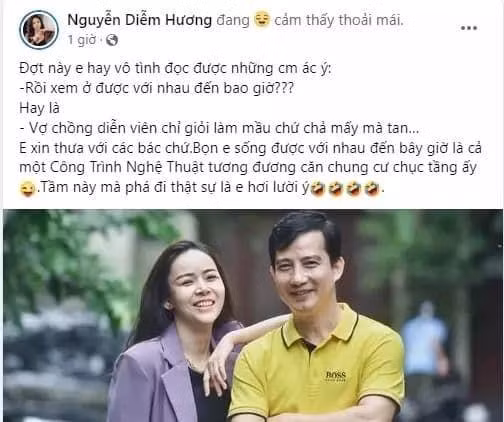This screenshot has width=504, height=422.
Task: Click the "Đợt này e hay vô tình" line
Action: point(176,69)
